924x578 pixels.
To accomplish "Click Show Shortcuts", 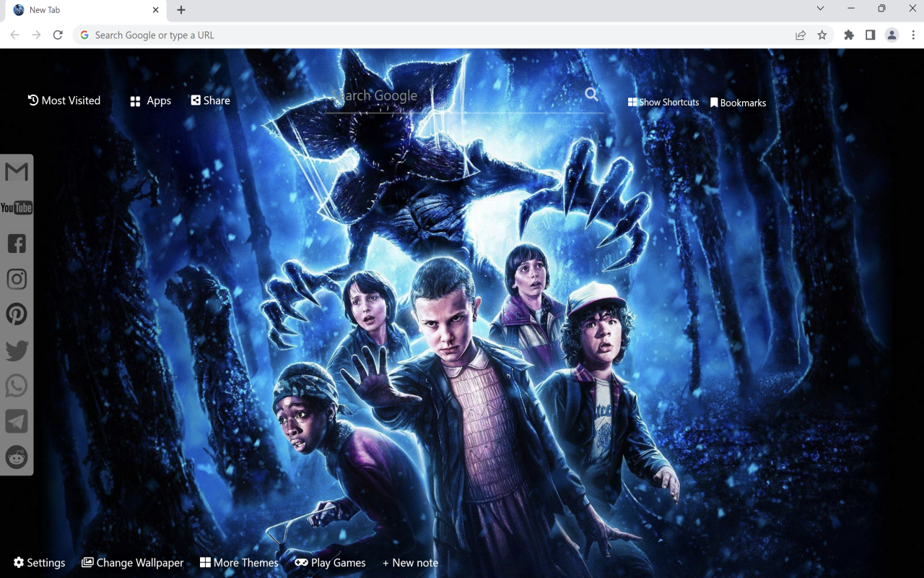I will pos(663,103).
